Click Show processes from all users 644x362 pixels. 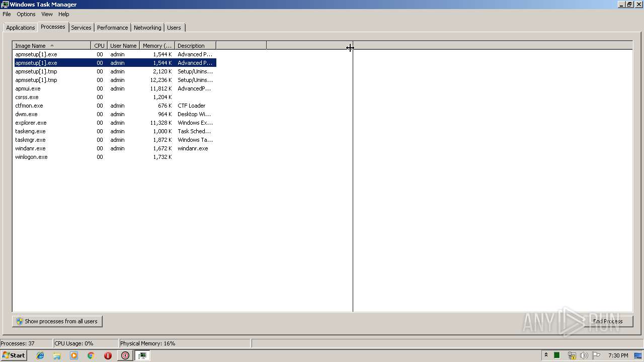(57, 321)
